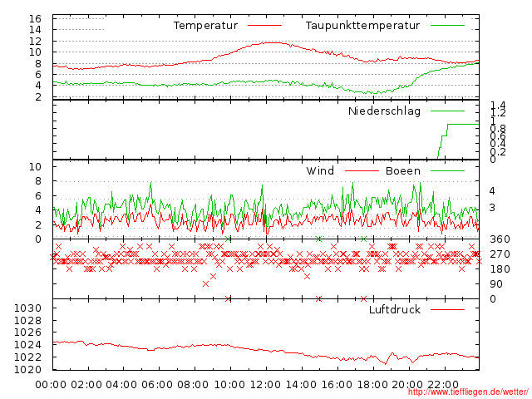The width and height of the screenshot is (532, 399).
Task: Click the red Wind legend line
Action: click(x=362, y=171)
